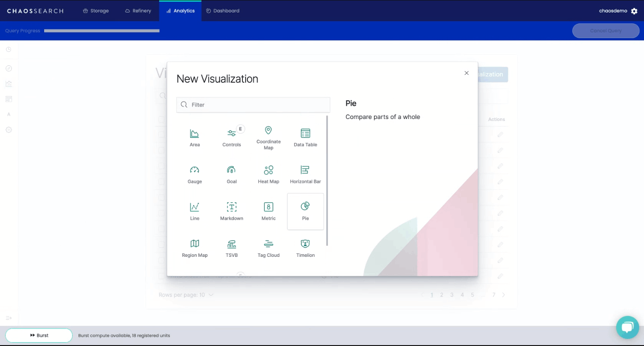Open the Storage tab
The image size is (644, 346).
coord(96,10)
